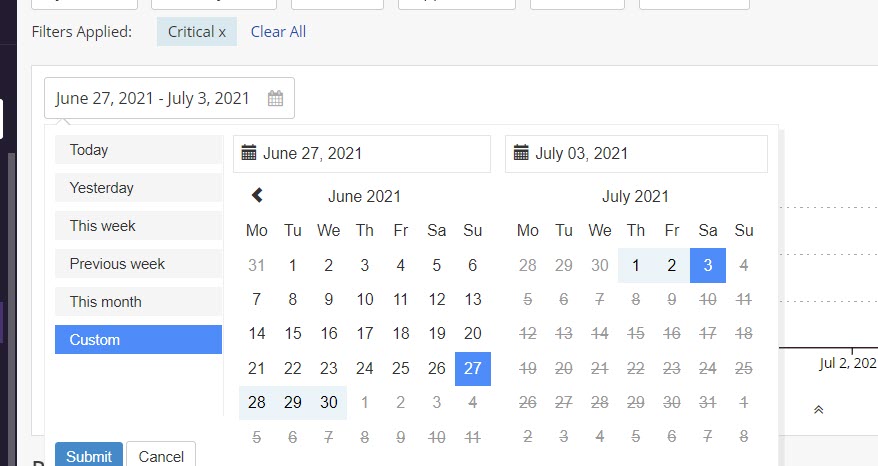
Task: Pick June 15 in the June calendar
Action: (293, 334)
